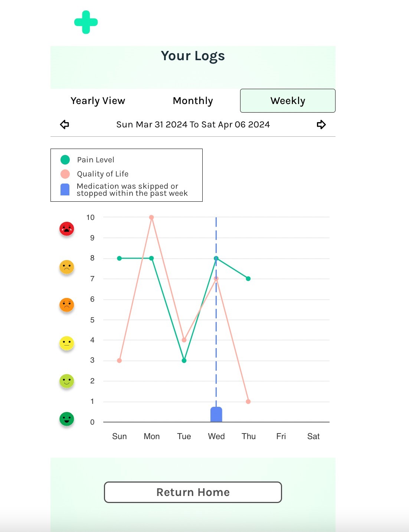Click Quality of Life point at 1 on Thursday

248,402
